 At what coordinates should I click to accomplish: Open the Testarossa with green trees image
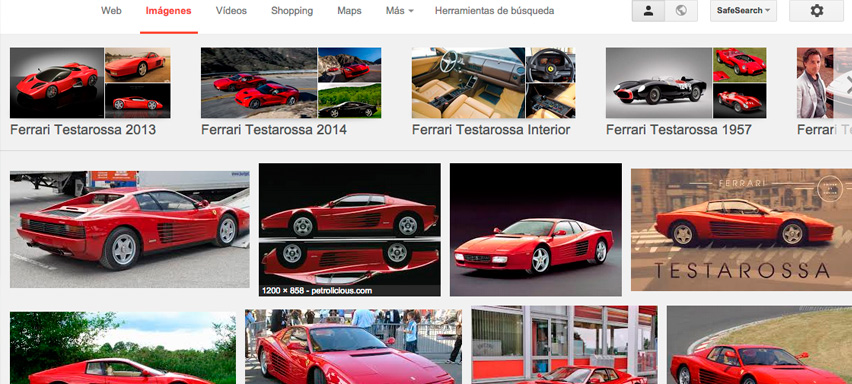click(123, 348)
